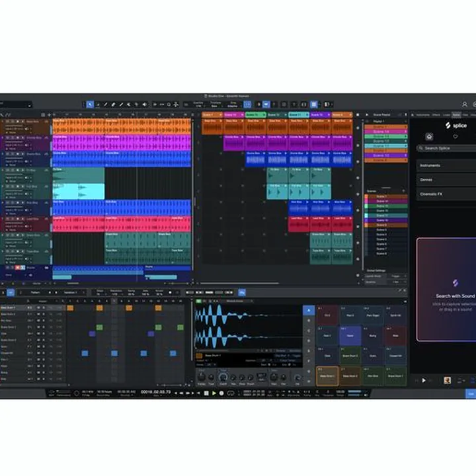
Task: Stop all scenes with the square button
Action: tap(358, 115)
